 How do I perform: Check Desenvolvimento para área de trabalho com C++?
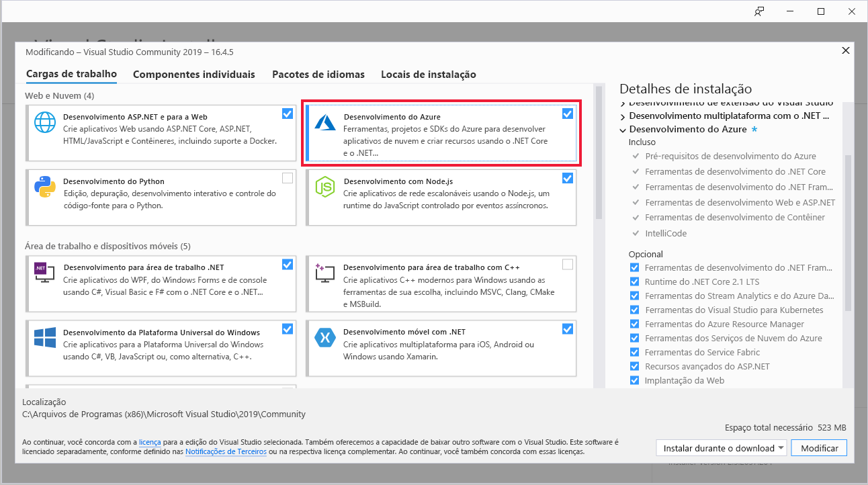[568, 265]
